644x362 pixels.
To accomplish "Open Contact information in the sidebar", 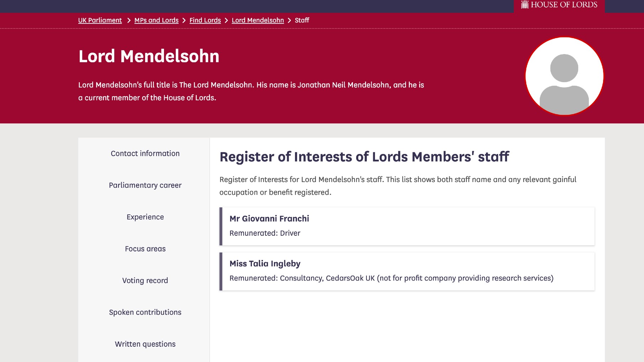I will [x=145, y=153].
